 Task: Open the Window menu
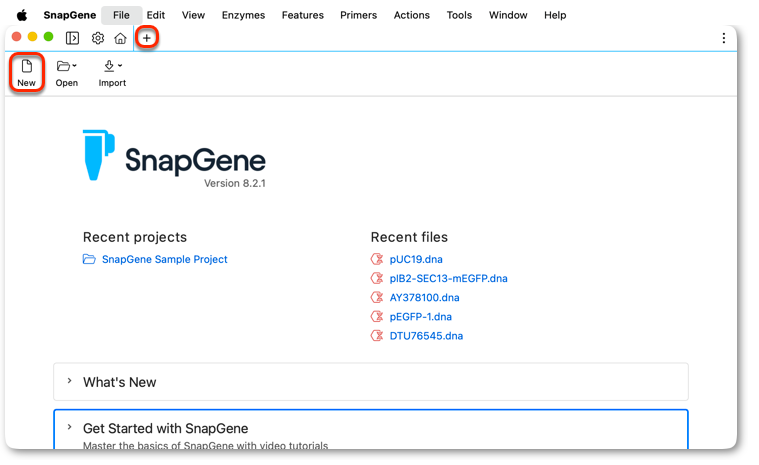[508, 15]
